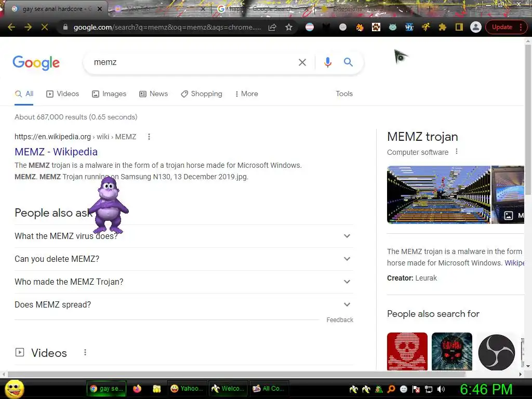This screenshot has height=399, width=532.
Task: Expand 'Can you delete MEMZ?'
Action: [184, 259]
